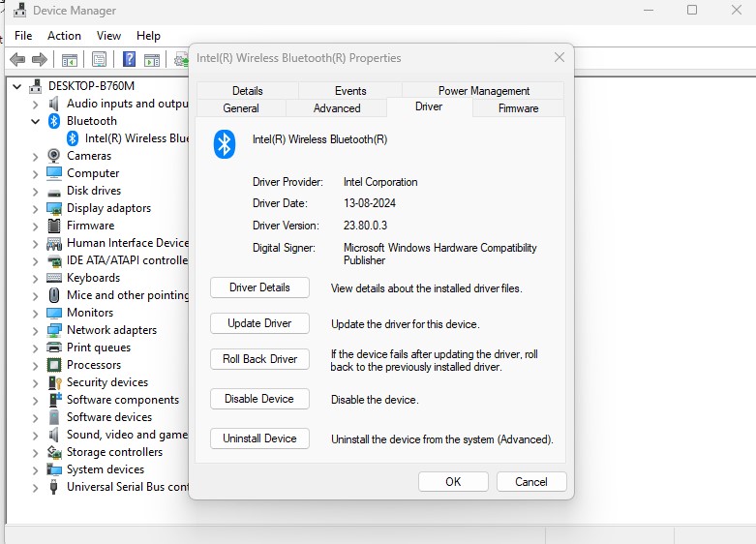Switch to the Power Management tab
The width and height of the screenshot is (756, 544).
point(484,91)
